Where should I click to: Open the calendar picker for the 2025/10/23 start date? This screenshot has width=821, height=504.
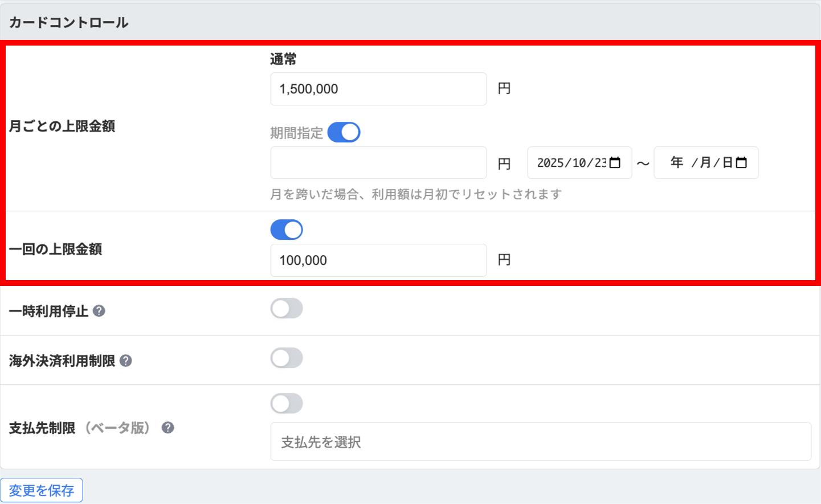click(615, 163)
